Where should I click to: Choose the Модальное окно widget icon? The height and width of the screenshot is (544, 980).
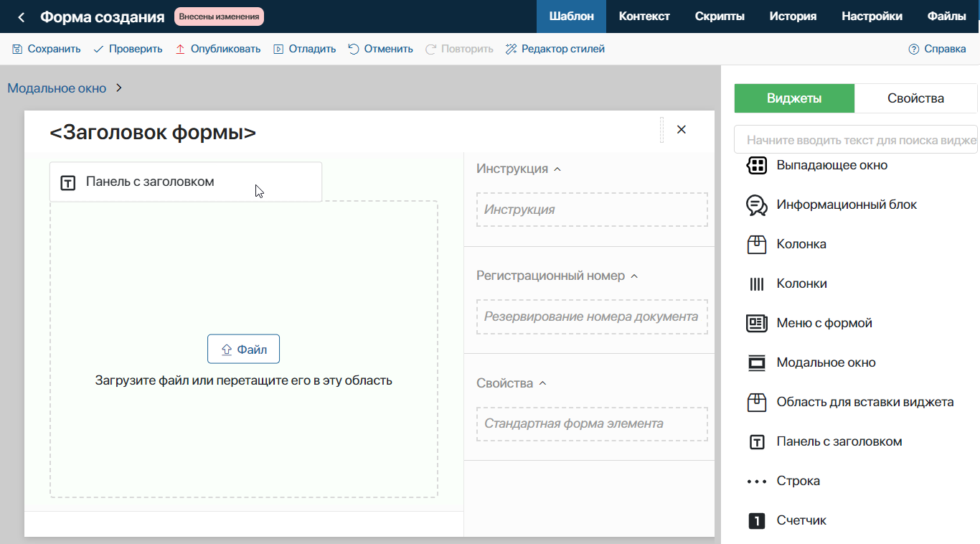click(757, 362)
